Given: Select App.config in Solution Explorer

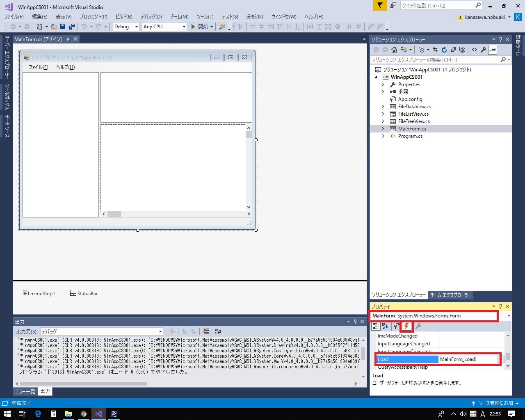Looking at the screenshot, I should (410, 99).
